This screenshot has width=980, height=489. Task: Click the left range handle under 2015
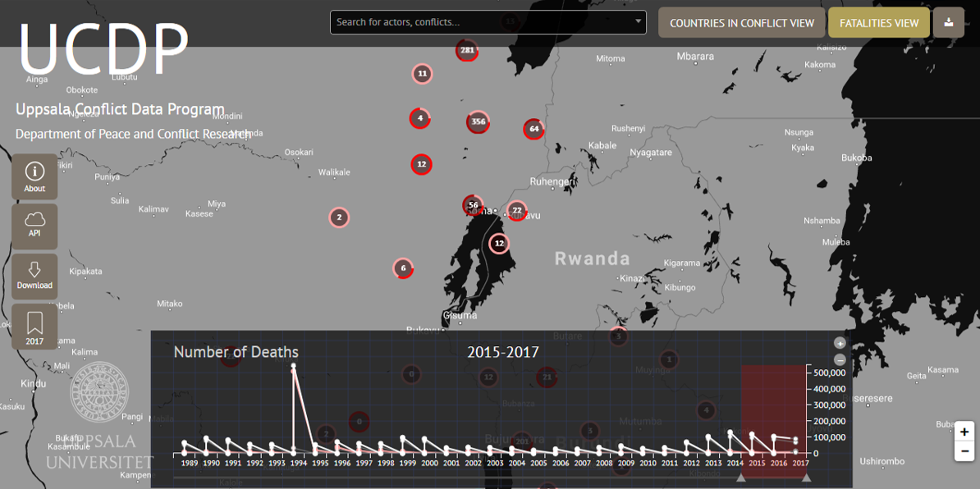pyautogui.click(x=741, y=478)
